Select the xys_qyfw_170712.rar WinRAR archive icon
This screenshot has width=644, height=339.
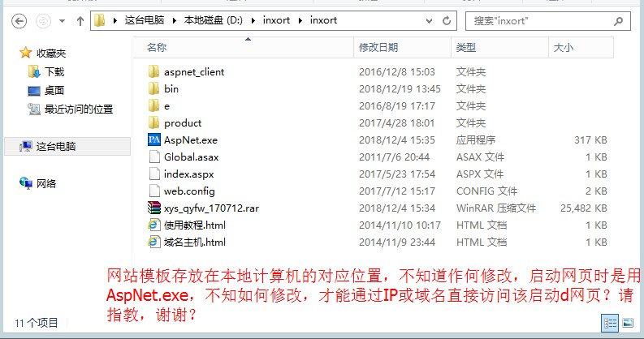click(x=154, y=208)
